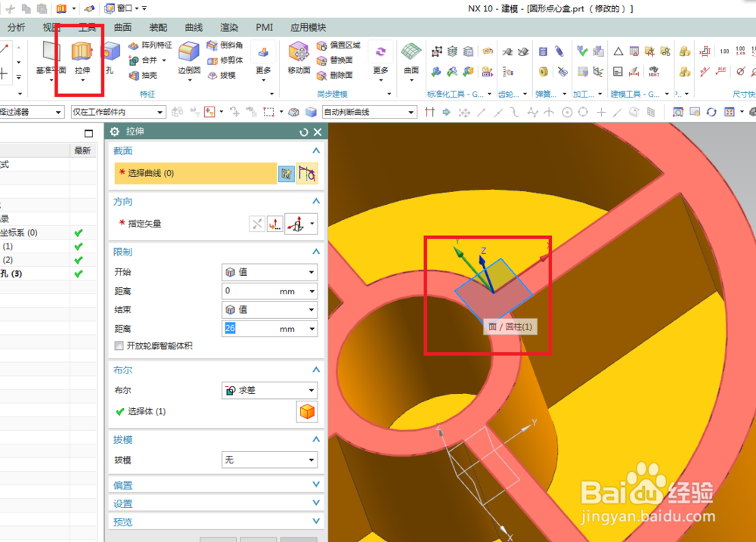Viewport: 756px width, 542px height.
Task: Close the Extrude (拉伸) dialog
Action: click(x=318, y=132)
